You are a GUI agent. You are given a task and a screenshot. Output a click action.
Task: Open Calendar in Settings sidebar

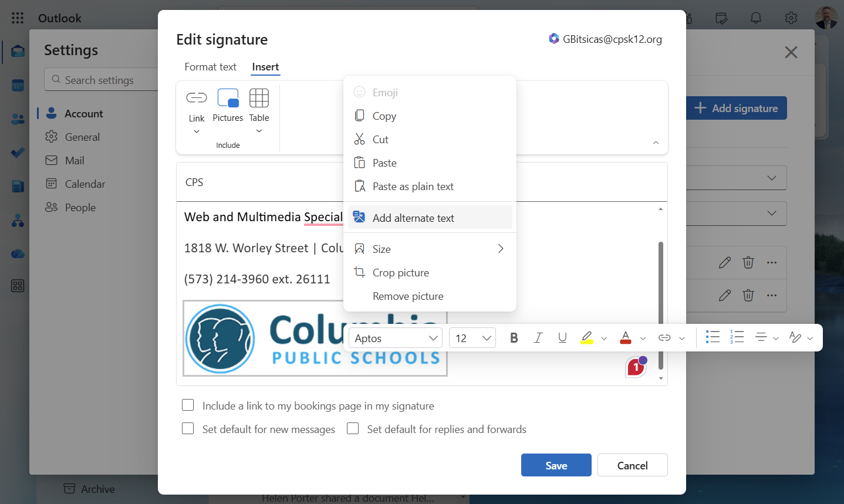pos(85,184)
